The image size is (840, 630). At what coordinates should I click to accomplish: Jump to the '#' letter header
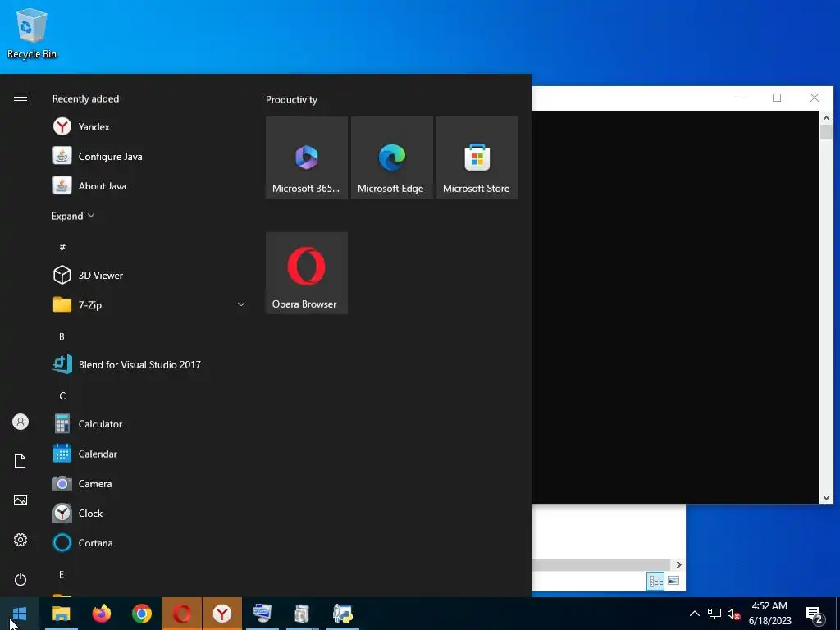[x=62, y=247]
